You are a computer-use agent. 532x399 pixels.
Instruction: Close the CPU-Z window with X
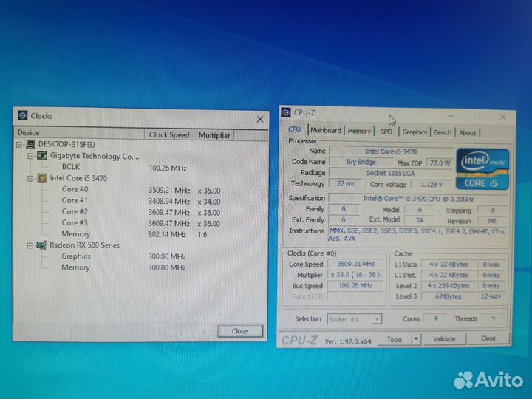tap(503, 117)
